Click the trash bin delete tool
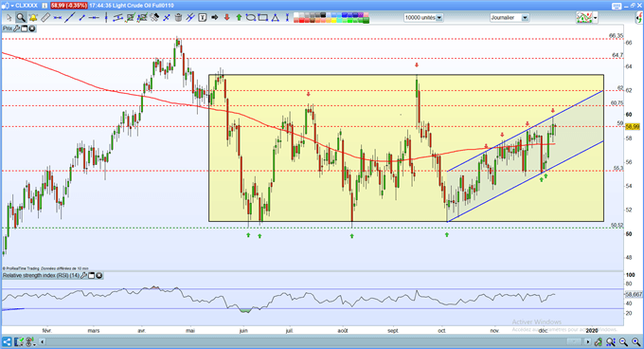Screen dimensions: 644x349 point(178,18)
